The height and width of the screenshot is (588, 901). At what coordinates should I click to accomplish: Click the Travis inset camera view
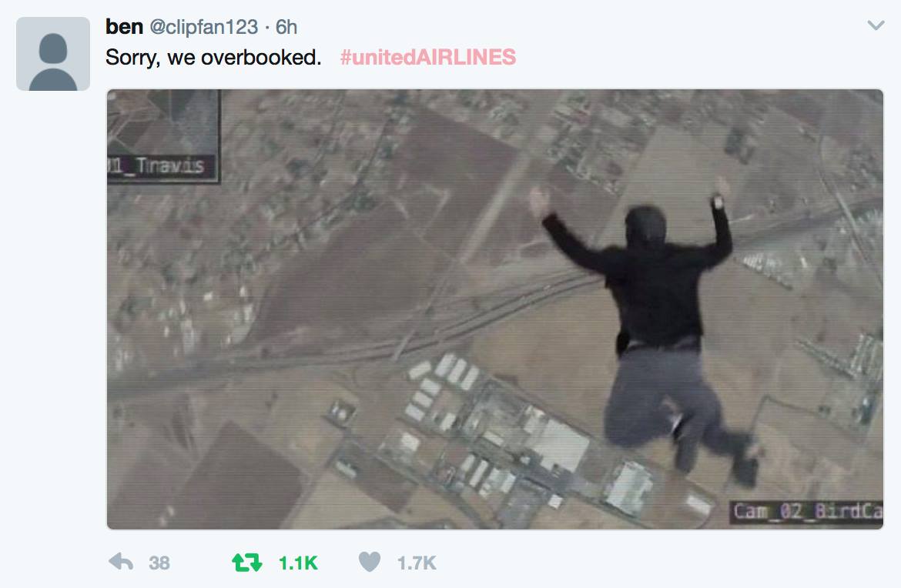[163, 137]
